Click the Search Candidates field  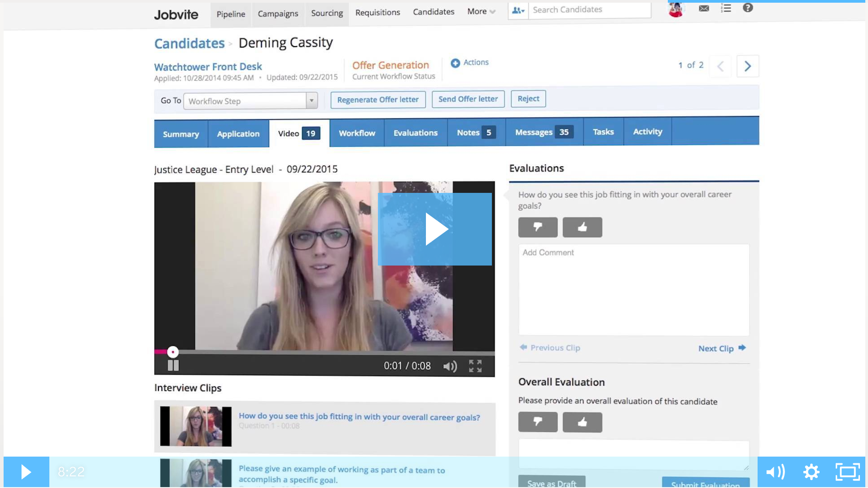click(x=590, y=10)
